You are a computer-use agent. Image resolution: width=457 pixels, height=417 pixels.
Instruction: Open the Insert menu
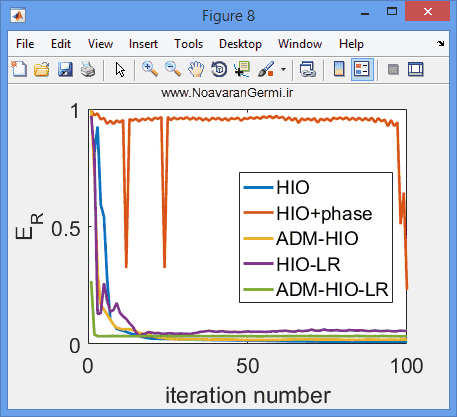(143, 44)
